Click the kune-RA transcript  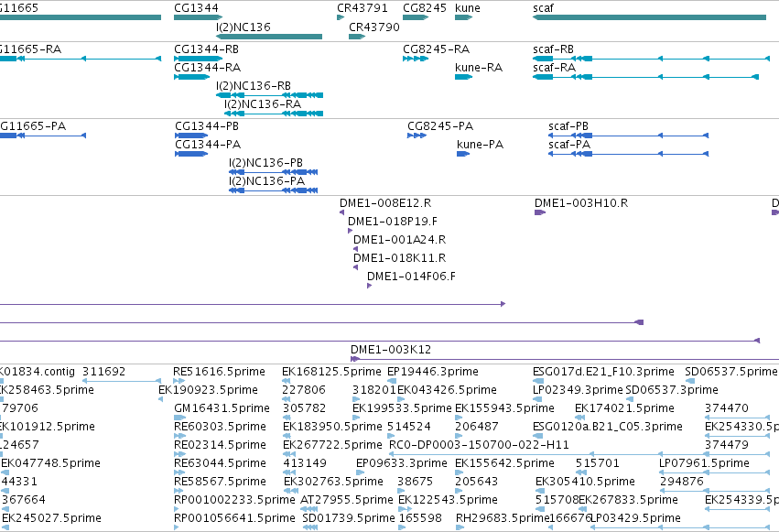pos(463,77)
